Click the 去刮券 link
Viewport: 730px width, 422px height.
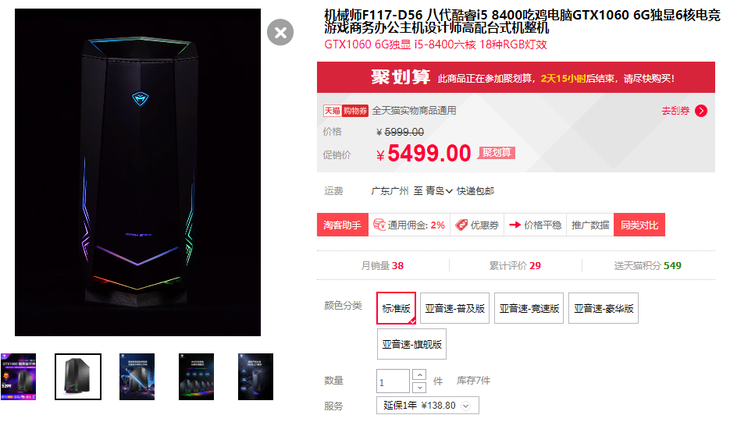click(676, 111)
